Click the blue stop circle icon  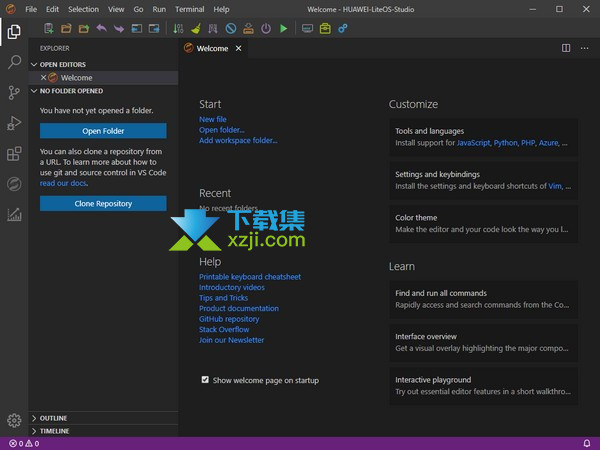point(231,28)
